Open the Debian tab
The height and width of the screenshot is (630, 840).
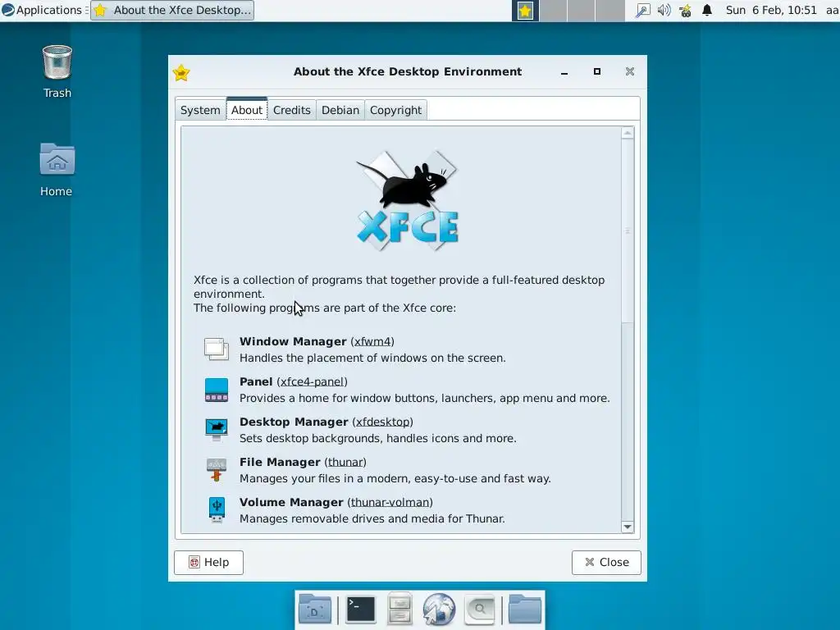tap(340, 111)
